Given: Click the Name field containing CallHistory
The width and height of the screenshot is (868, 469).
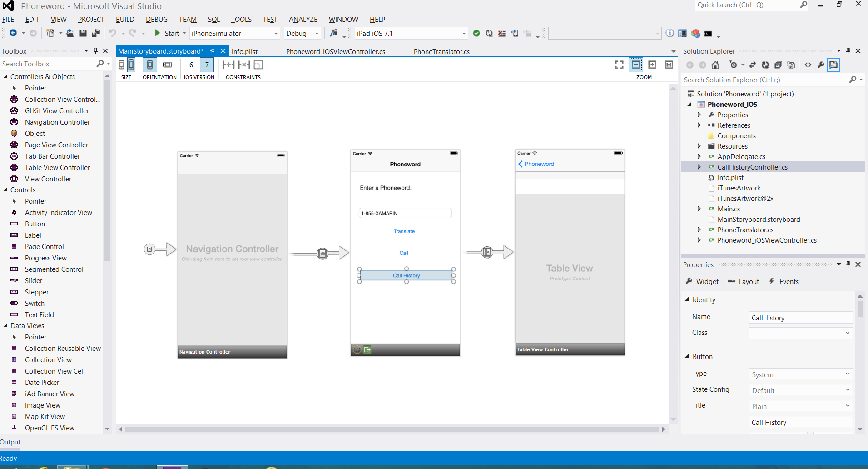Looking at the screenshot, I should (800, 318).
